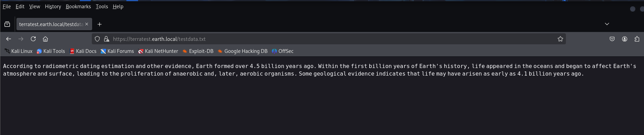Viewport: 644px width, 135px height.
Task: Bookmark this page with the star icon
Action: (560, 39)
